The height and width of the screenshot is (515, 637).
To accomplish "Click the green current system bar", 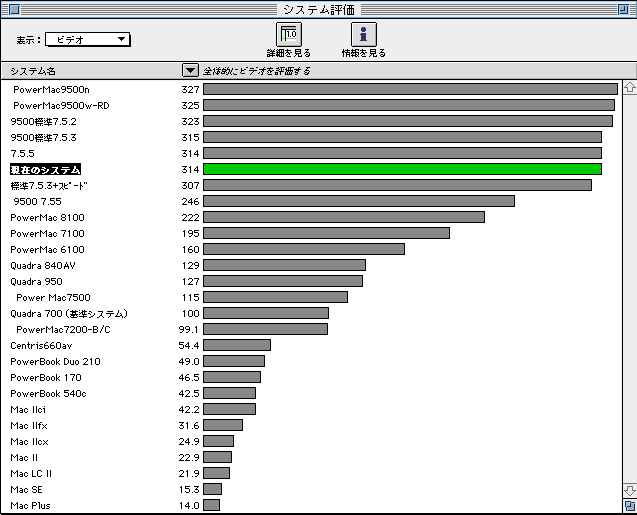I will click(402, 169).
